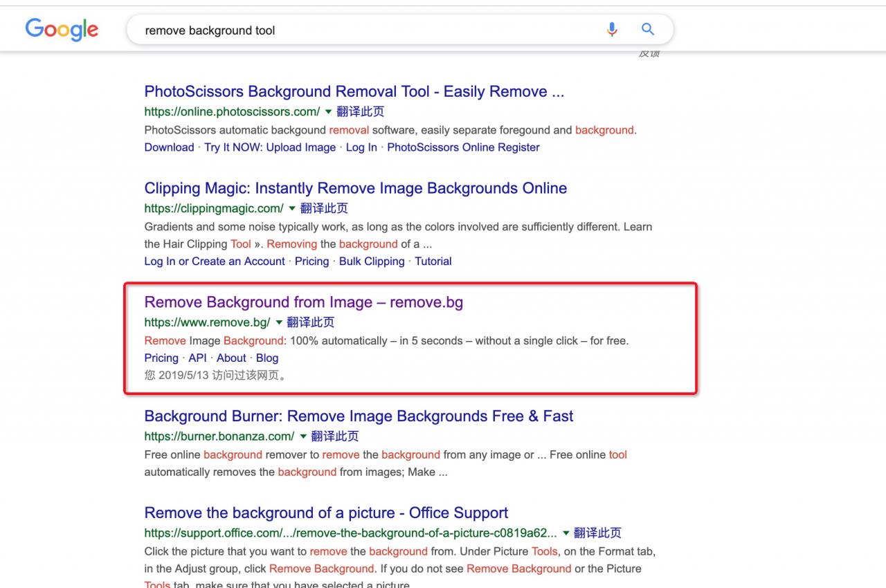Open 'Log In or Create an Account' sitelink
The height and width of the screenshot is (588, 886).
point(215,261)
